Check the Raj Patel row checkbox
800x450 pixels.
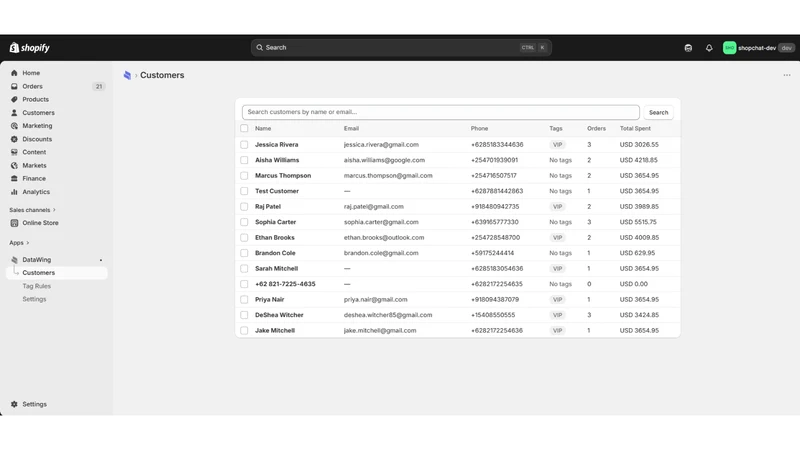point(244,207)
